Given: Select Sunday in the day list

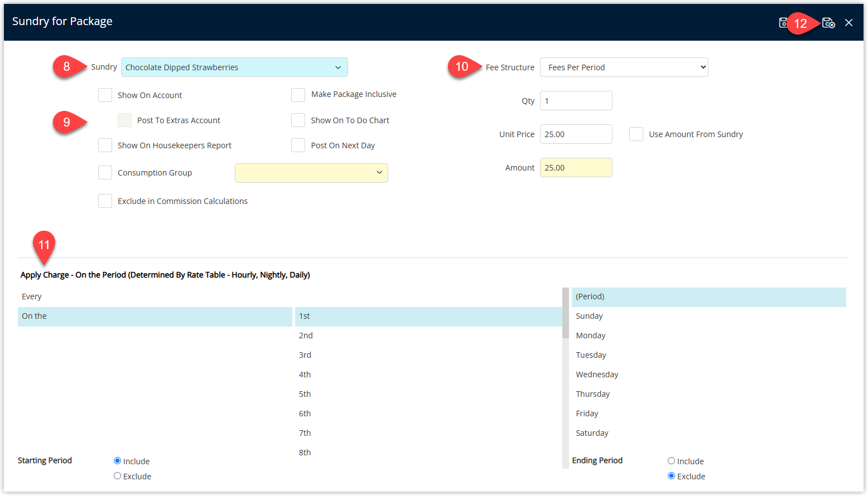Looking at the screenshot, I should click(709, 317).
